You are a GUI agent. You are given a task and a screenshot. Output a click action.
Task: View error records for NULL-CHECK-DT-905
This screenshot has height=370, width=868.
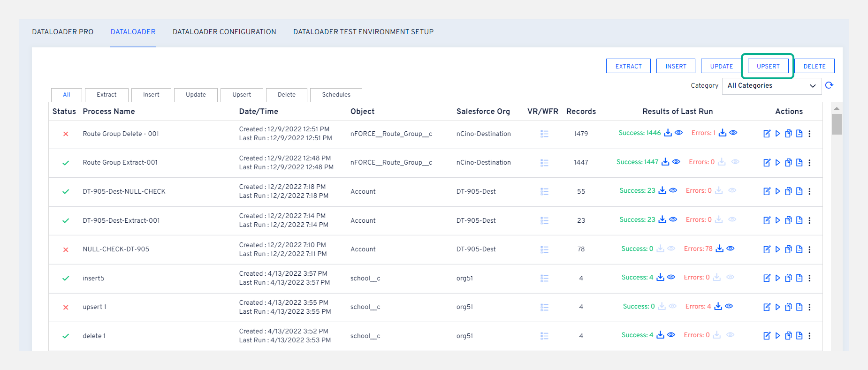pyautogui.click(x=731, y=249)
